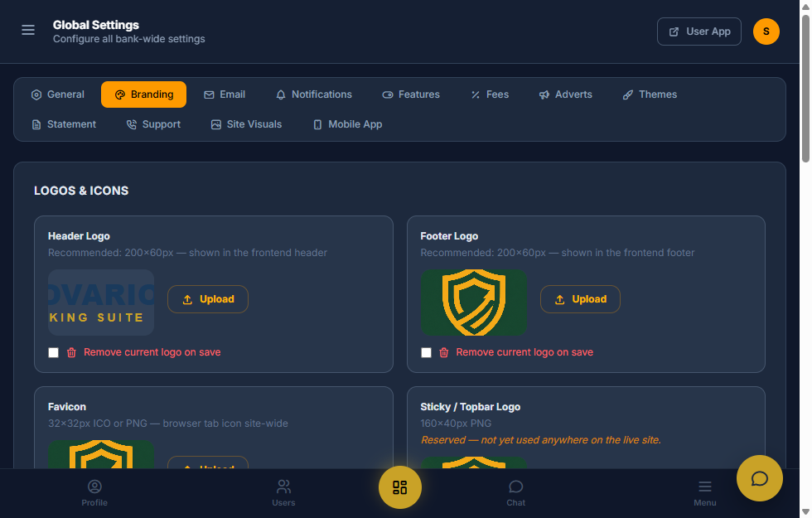Screen dimensions: 812x518
Task: Switch to the Fees tab
Action: click(x=490, y=94)
